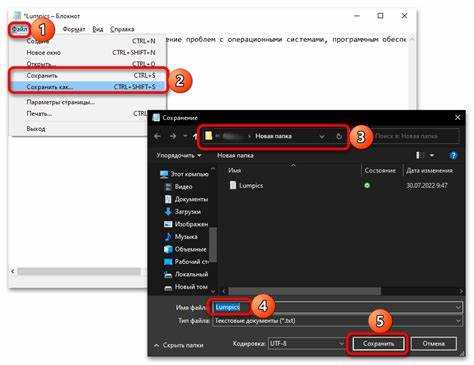Go back with the dialog's left arrow
This screenshot has height=365, width=474.
[158, 136]
